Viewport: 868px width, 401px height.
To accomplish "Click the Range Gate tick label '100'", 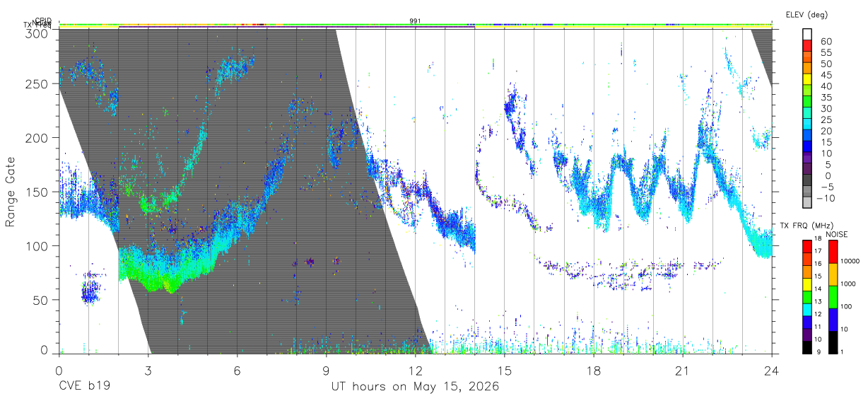I will [x=37, y=246].
